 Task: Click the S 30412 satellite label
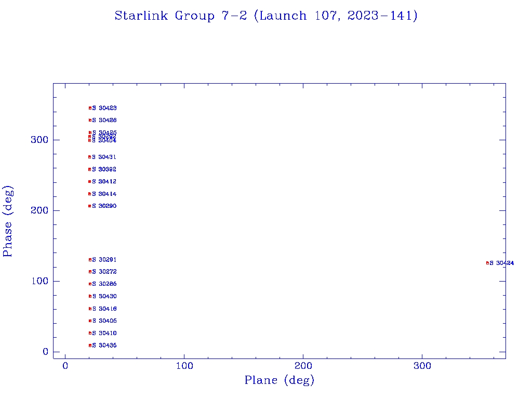[104, 182]
